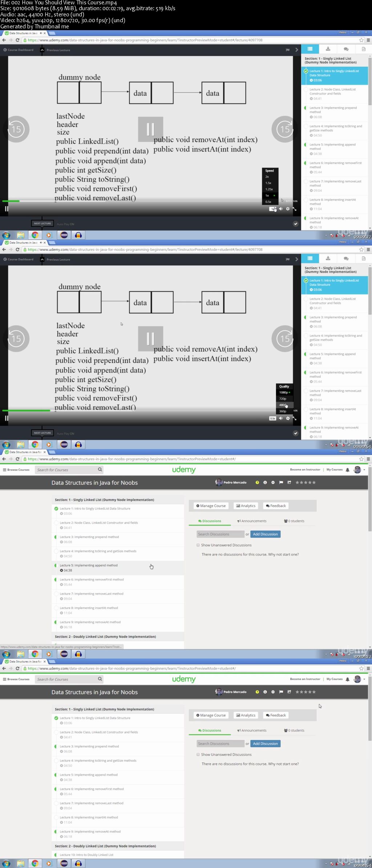Rewind 15 seconds in 00:00:54 frame
Screen dimensions: 372x868
tap(16, 339)
